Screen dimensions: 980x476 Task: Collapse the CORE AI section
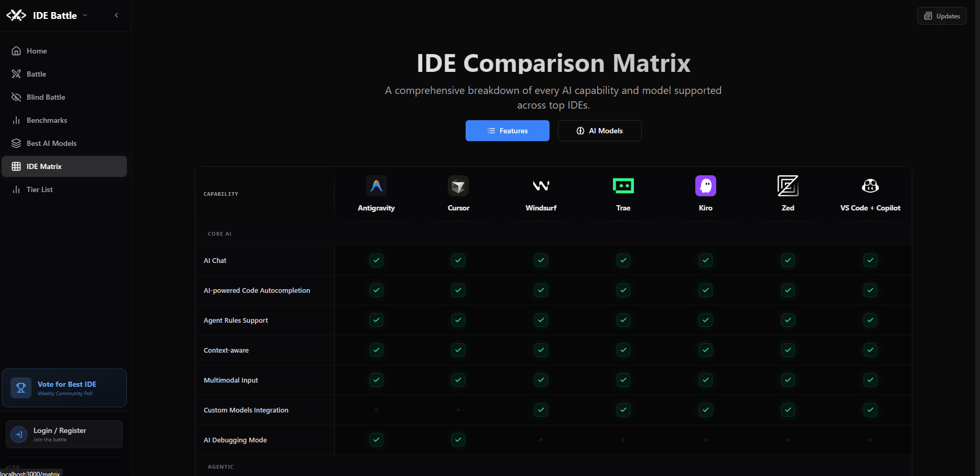219,234
